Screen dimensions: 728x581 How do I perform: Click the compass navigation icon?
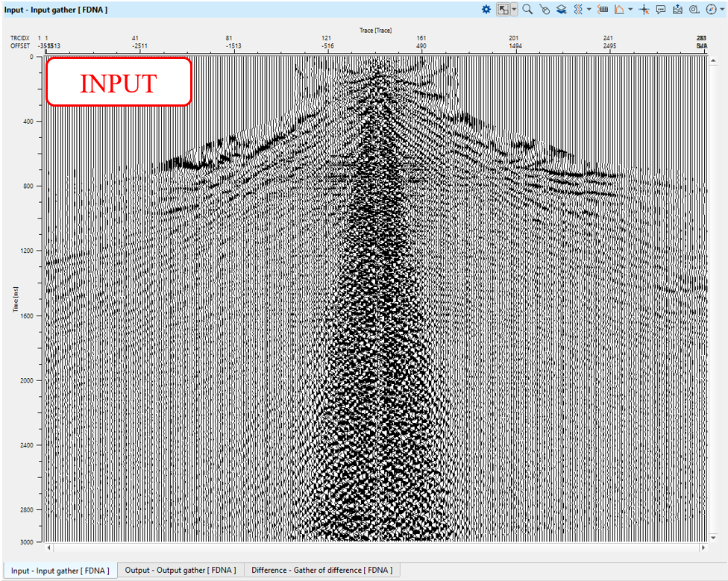pos(710,10)
